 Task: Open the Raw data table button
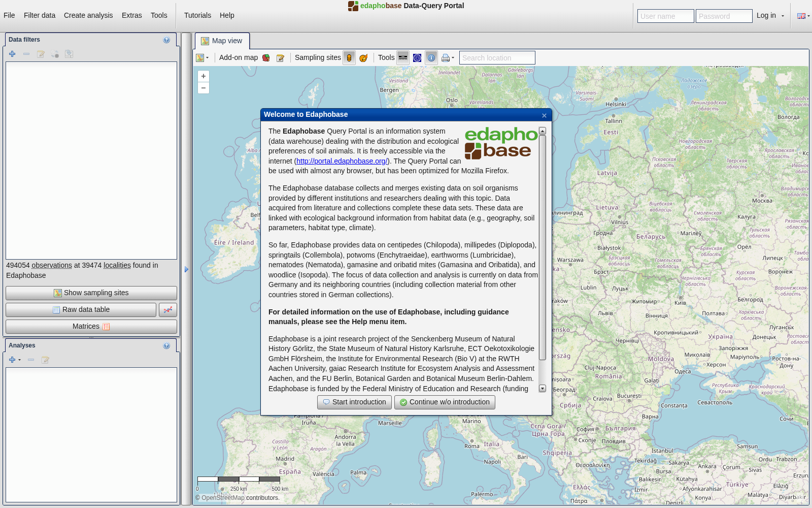point(81,310)
